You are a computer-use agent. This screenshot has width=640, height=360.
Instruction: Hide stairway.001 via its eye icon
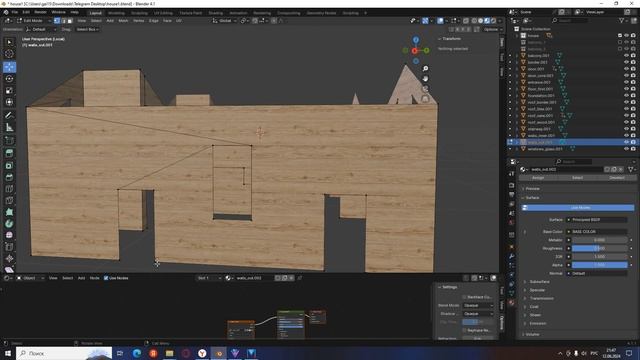point(626,129)
